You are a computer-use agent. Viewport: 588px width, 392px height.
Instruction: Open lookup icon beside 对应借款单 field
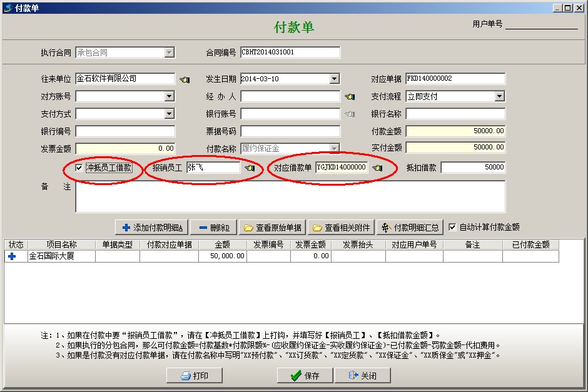pos(377,168)
